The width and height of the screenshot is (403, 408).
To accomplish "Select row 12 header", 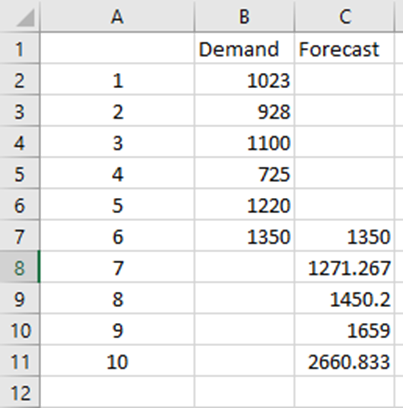I will click(x=19, y=393).
